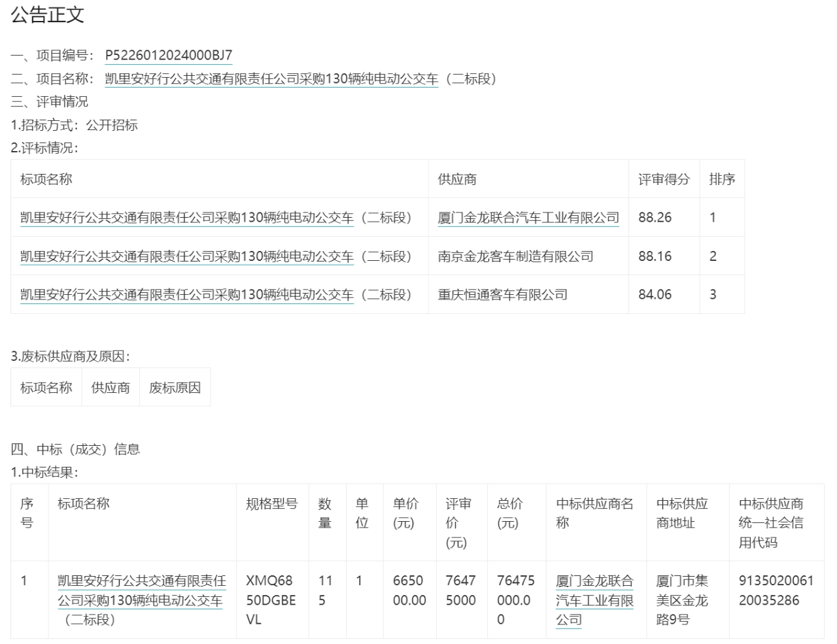Select supplier text 重庆恒通客车有限公司

pyautogui.click(x=502, y=295)
